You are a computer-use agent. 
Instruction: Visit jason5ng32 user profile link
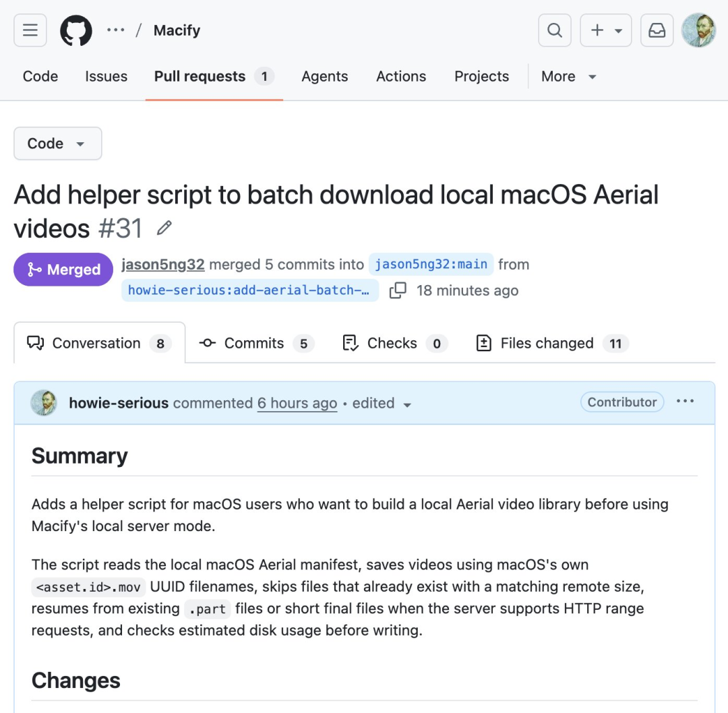pyautogui.click(x=163, y=265)
